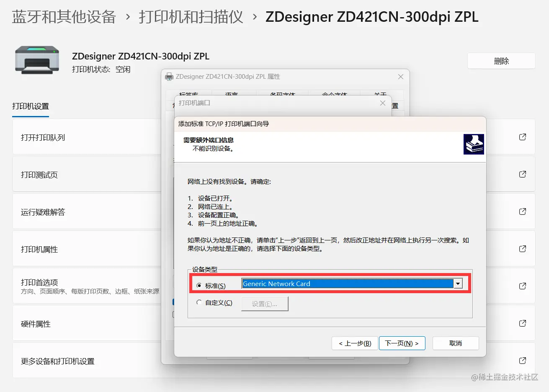
Task: Select the 标准(S) device type radio button
Action: [199, 284]
